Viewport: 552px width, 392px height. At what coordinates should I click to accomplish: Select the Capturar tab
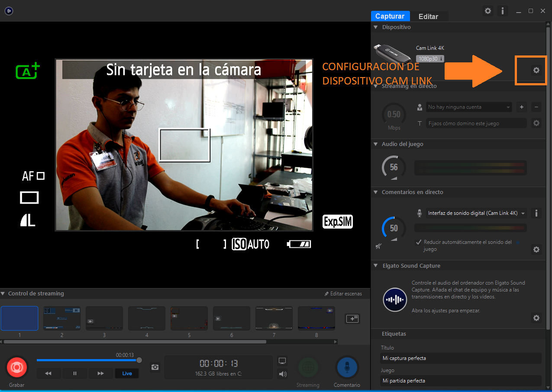pyautogui.click(x=390, y=16)
